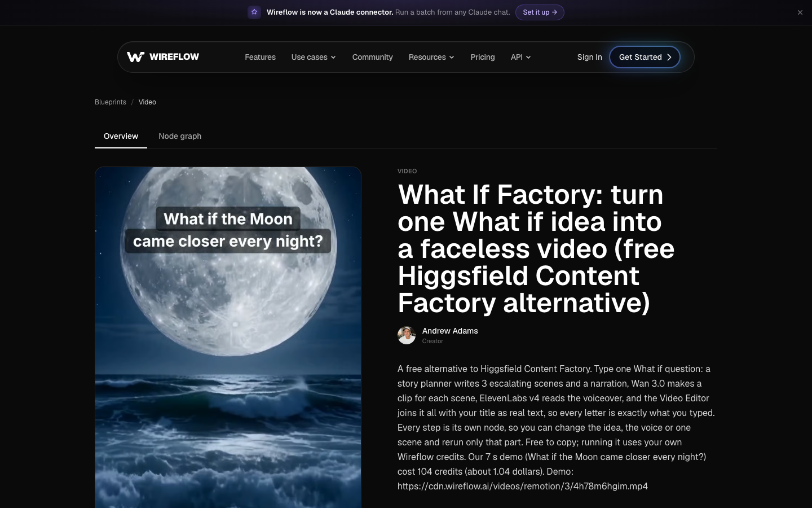Expand the Resources dropdown

click(x=431, y=57)
